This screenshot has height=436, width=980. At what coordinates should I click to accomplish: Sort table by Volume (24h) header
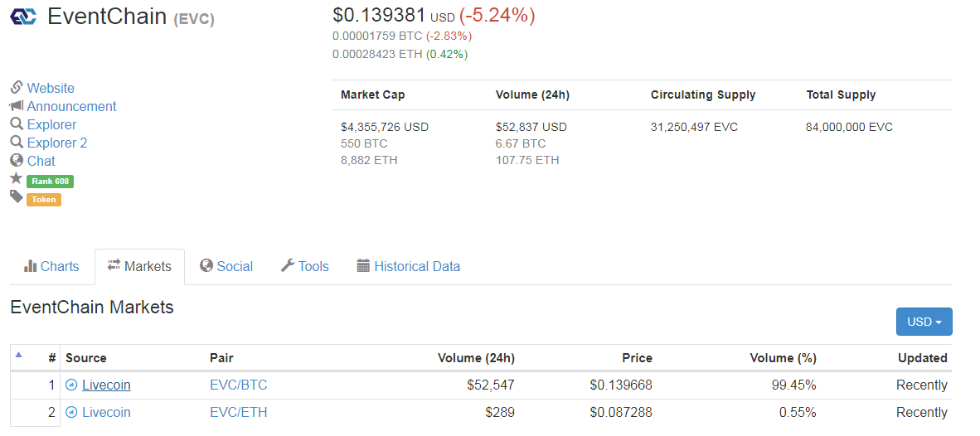tap(476, 358)
